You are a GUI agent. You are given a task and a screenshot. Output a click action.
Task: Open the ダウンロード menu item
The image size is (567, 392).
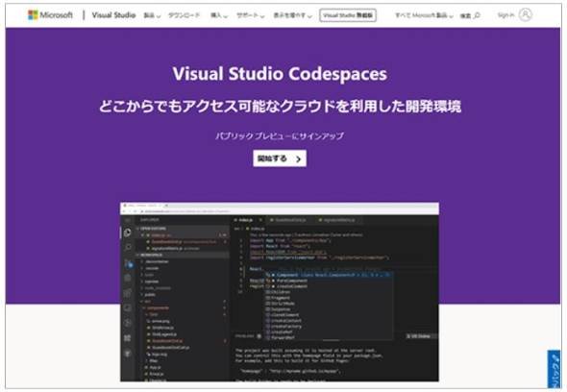(x=185, y=15)
